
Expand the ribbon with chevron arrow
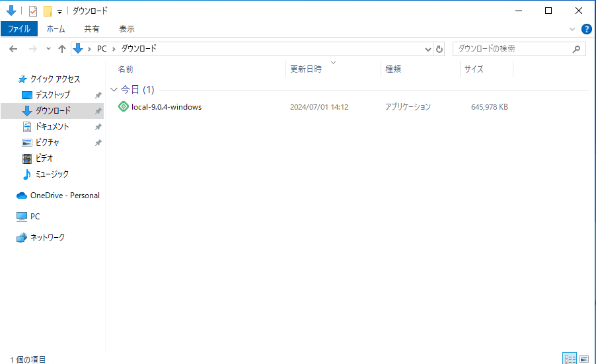click(572, 29)
